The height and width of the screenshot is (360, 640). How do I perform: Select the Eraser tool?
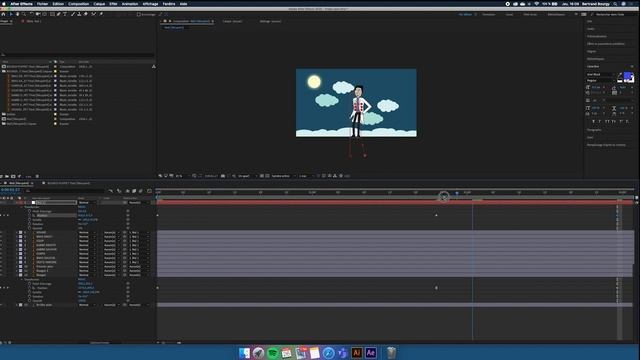(86, 14)
